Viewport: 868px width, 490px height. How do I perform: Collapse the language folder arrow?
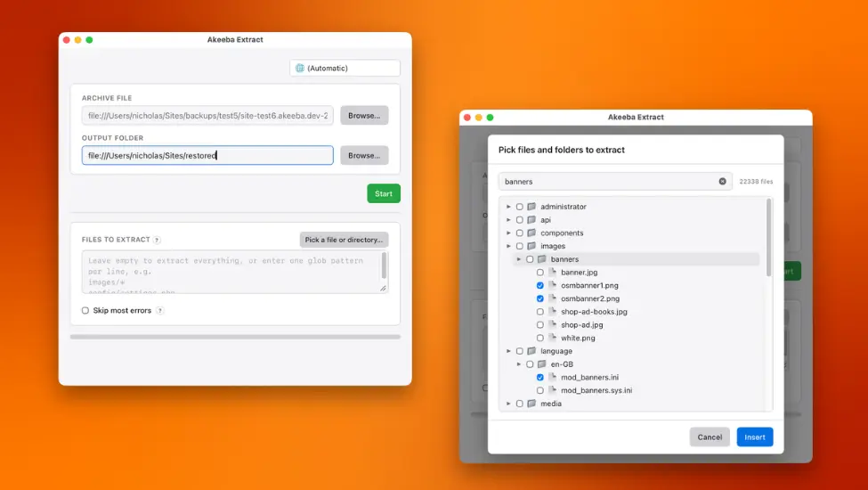point(508,351)
